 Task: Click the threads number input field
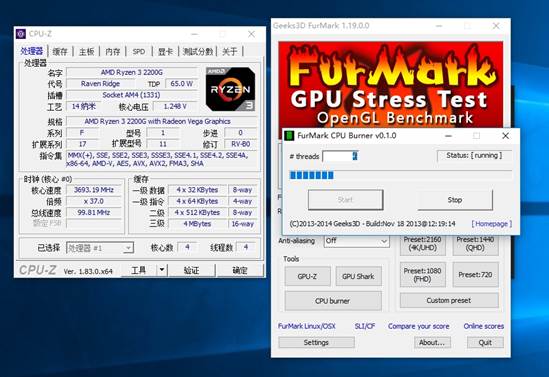[340, 156]
